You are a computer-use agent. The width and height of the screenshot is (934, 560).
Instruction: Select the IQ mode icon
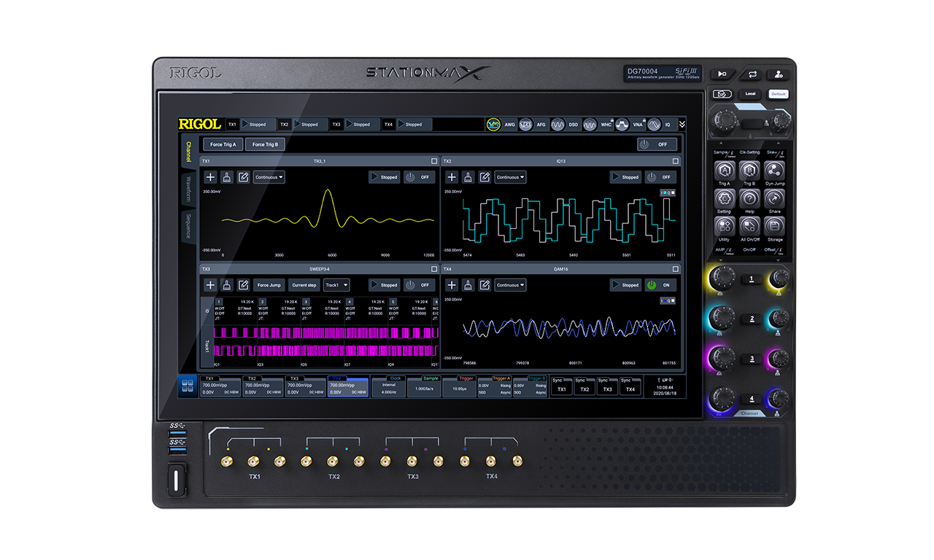pos(655,125)
